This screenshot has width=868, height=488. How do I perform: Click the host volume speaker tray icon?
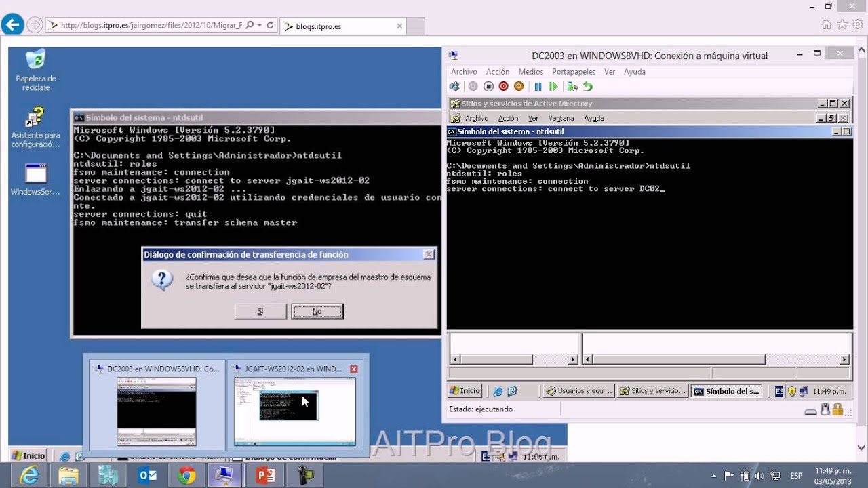click(x=759, y=476)
